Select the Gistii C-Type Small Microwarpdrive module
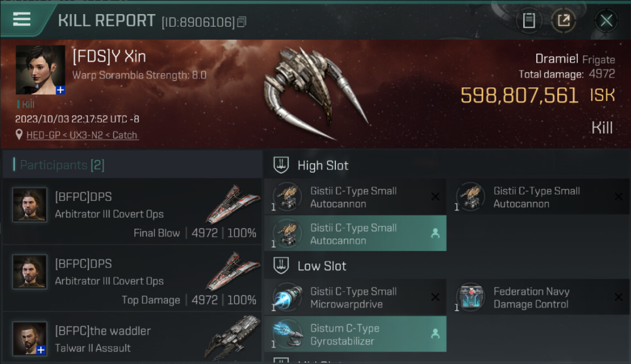The width and height of the screenshot is (631, 364). pos(355,298)
